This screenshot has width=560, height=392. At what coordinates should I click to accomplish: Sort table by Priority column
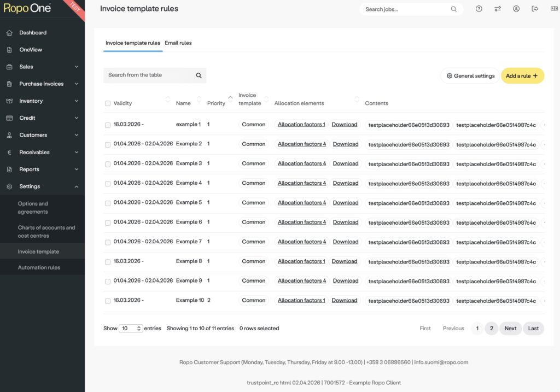click(x=217, y=103)
